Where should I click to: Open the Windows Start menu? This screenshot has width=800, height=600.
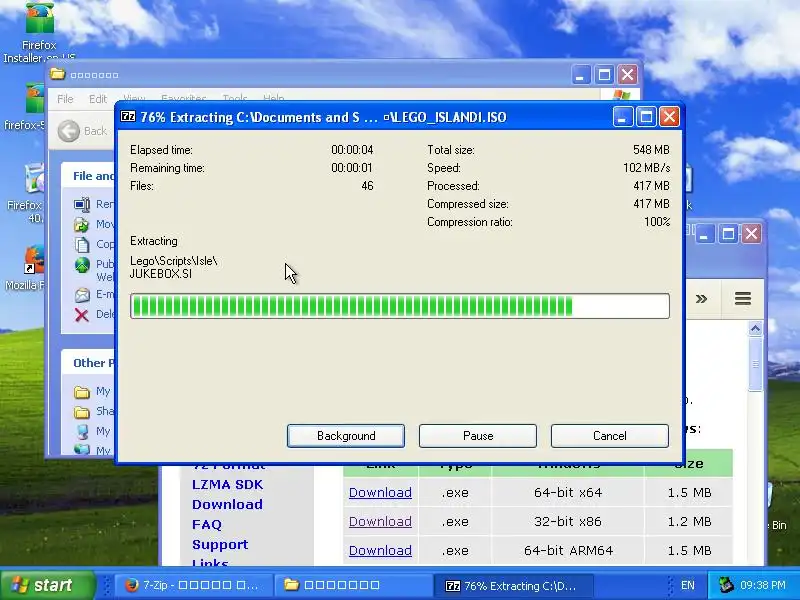pos(47,585)
